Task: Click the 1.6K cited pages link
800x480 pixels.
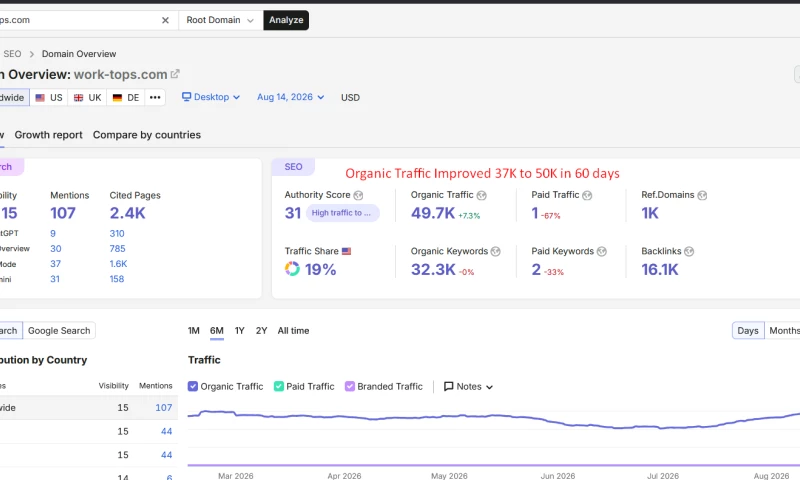Action: [118, 264]
